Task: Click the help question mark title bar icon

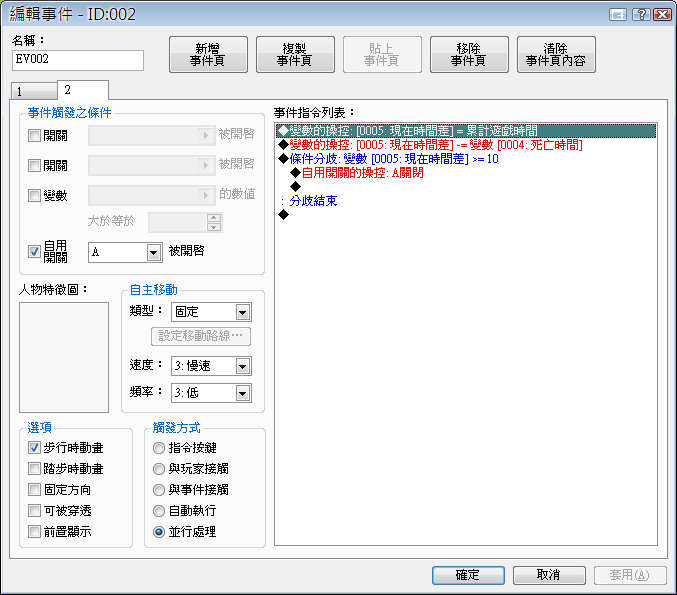Action: [641, 15]
